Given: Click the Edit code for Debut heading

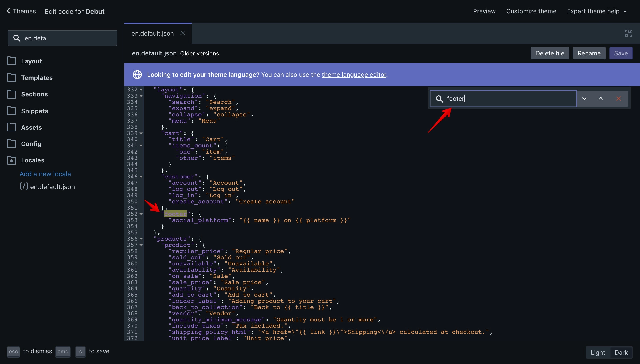Looking at the screenshot, I should (x=75, y=12).
